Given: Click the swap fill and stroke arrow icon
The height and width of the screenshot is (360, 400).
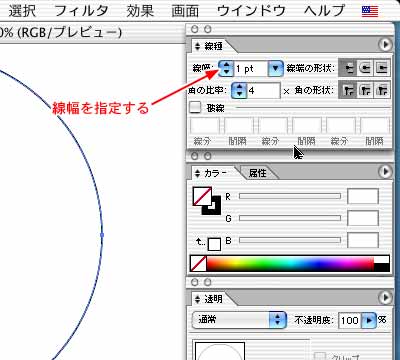Looking at the screenshot, I should [x=200, y=241].
